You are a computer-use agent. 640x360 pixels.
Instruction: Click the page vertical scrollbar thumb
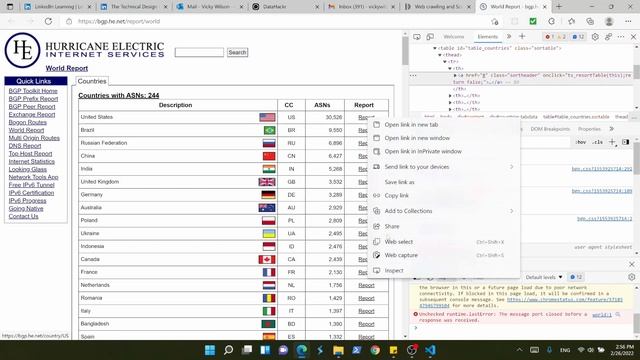click(x=405, y=51)
